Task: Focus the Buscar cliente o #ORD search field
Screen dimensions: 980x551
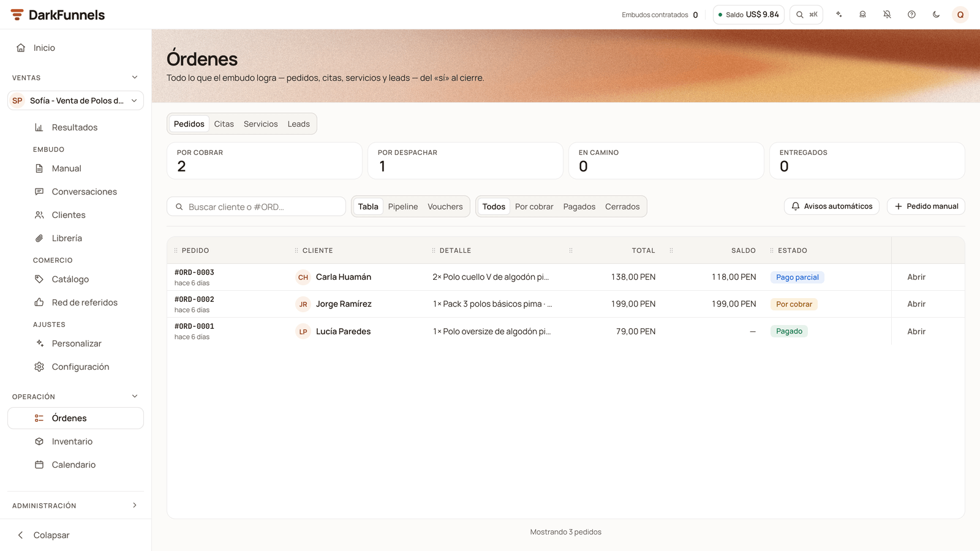Action: (x=256, y=207)
